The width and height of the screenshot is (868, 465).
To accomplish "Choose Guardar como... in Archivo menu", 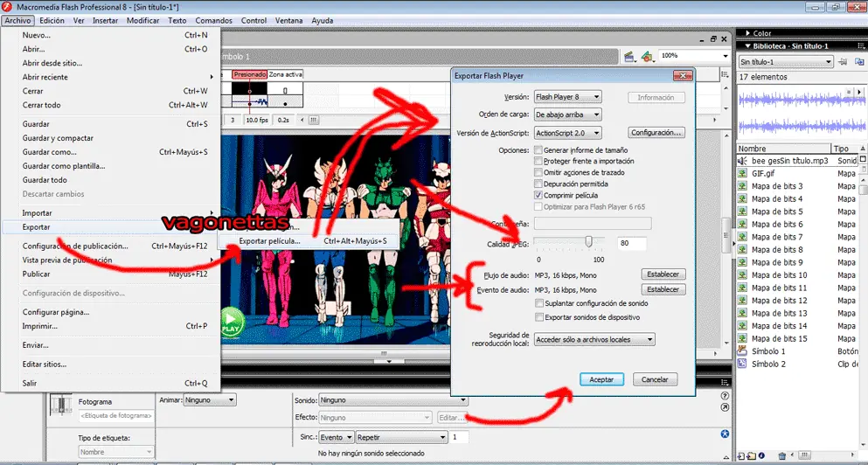I will pyautogui.click(x=111, y=152).
